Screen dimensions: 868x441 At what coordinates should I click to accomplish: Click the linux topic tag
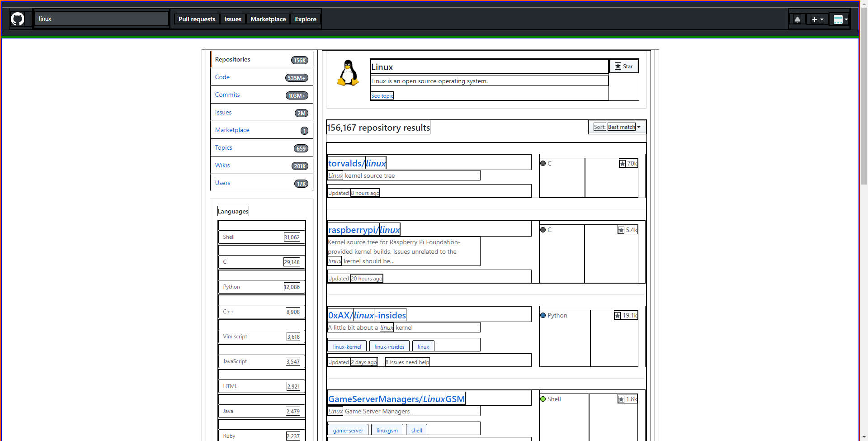tap(424, 346)
